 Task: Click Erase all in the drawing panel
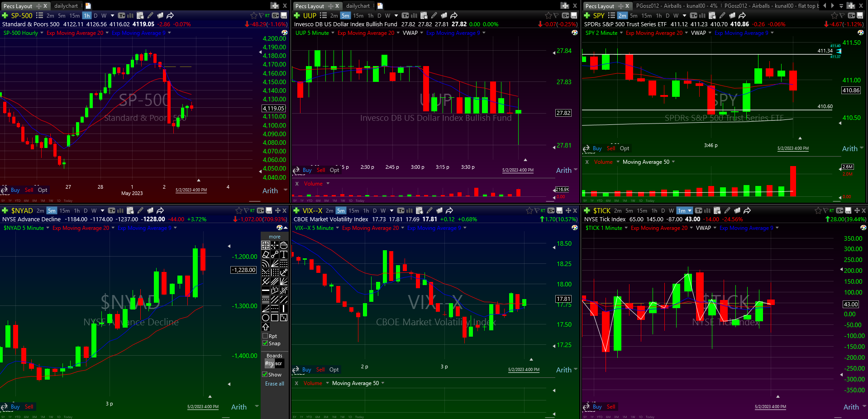point(275,384)
